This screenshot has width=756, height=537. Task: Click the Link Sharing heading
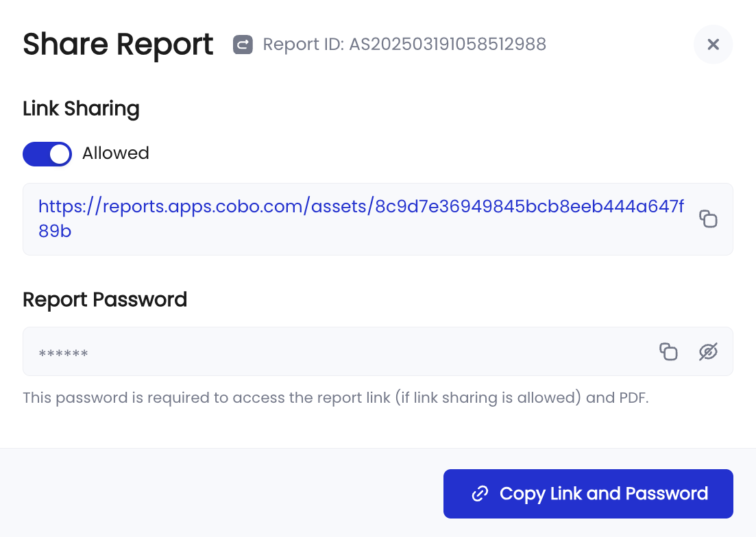click(x=81, y=109)
